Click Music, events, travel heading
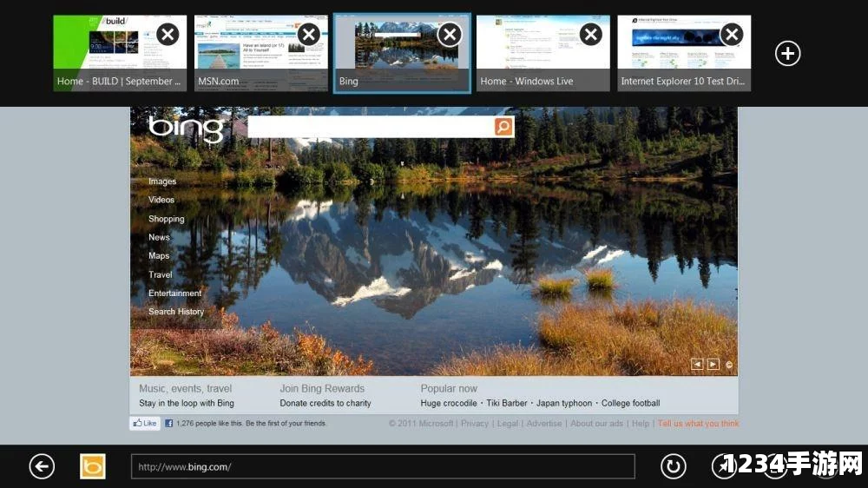Screen dimensions: 868x488 point(186,388)
